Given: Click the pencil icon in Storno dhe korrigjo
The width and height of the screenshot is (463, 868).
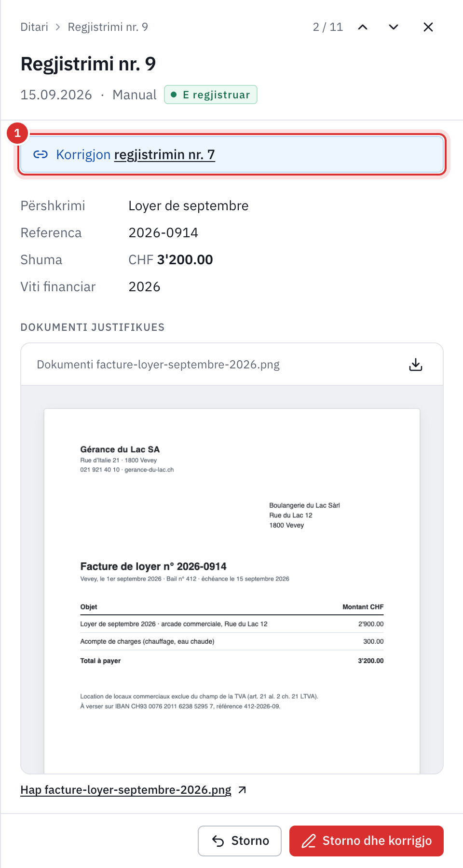Looking at the screenshot, I should point(309,841).
